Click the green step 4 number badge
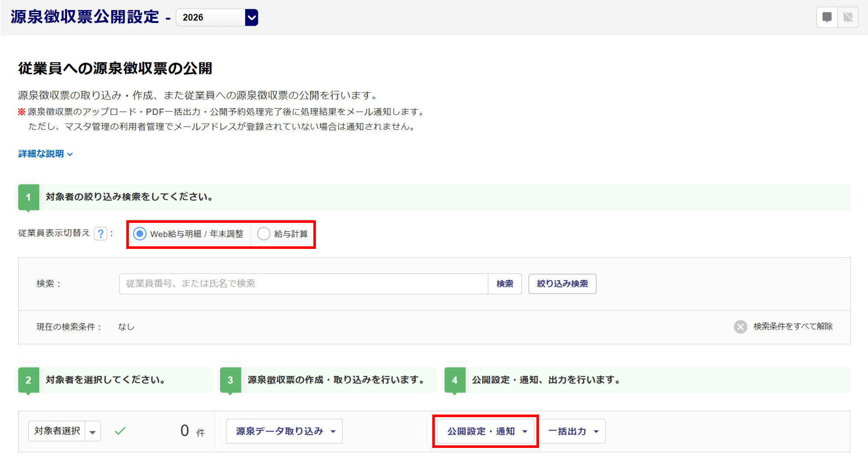Image resolution: width=868 pixels, height=467 pixels. pyautogui.click(x=455, y=380)
